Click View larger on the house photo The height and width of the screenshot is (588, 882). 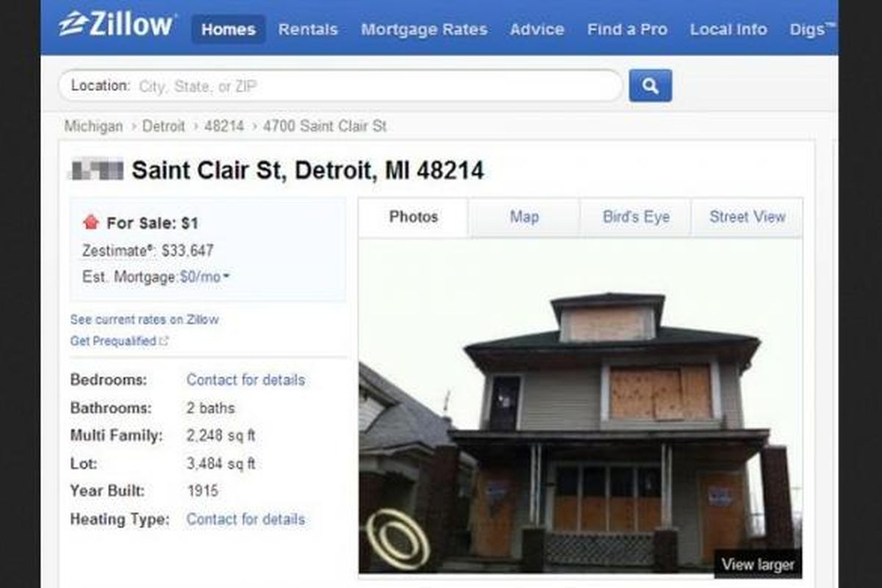click(758, 564)
